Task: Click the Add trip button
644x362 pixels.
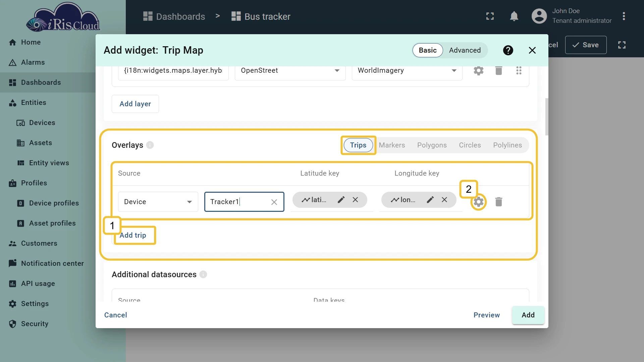Action: [133, 235]
